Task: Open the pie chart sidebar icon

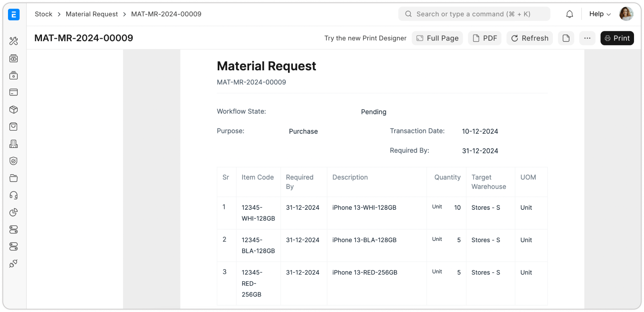Action: [14, 212]
